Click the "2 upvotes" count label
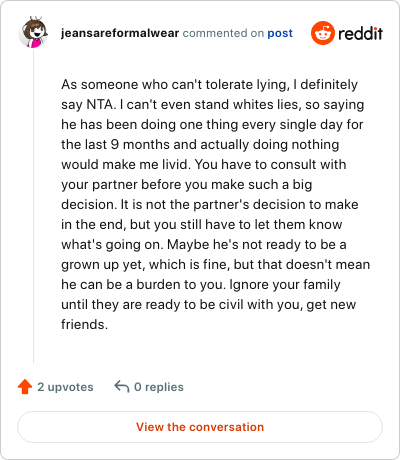The image size is (400, 460). (65, 387)
